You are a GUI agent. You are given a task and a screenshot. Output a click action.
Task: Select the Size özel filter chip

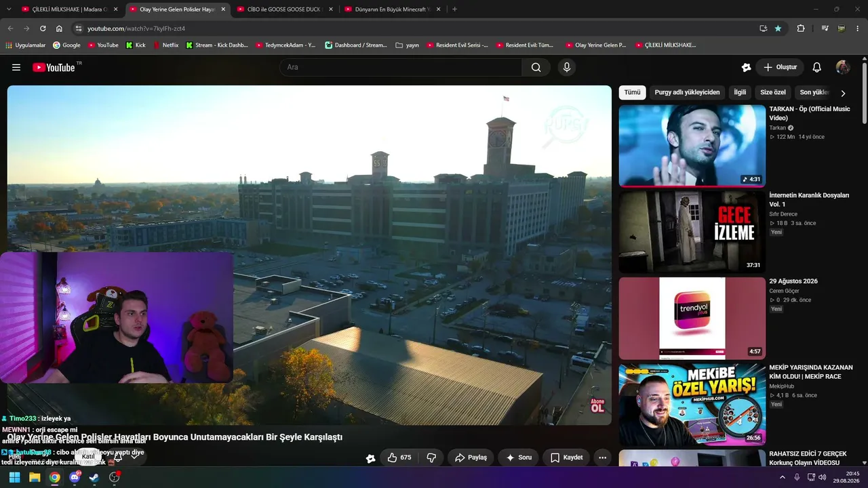(x=773, y=92)
